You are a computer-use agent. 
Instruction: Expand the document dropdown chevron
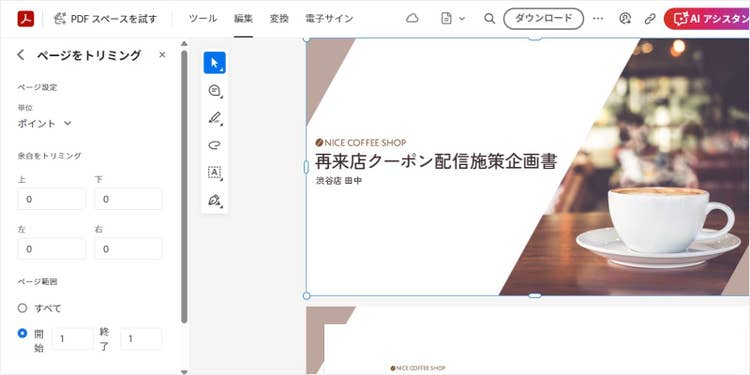462,19
